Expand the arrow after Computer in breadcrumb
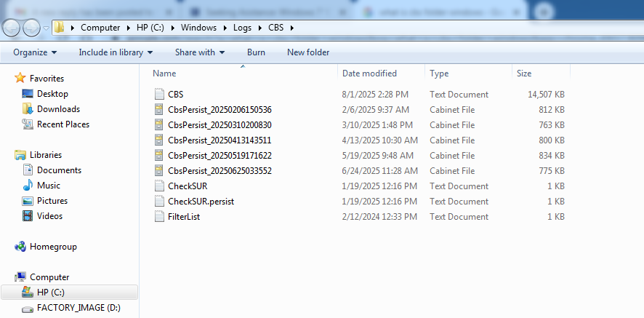The image size is (644, 318). [129, 28]
